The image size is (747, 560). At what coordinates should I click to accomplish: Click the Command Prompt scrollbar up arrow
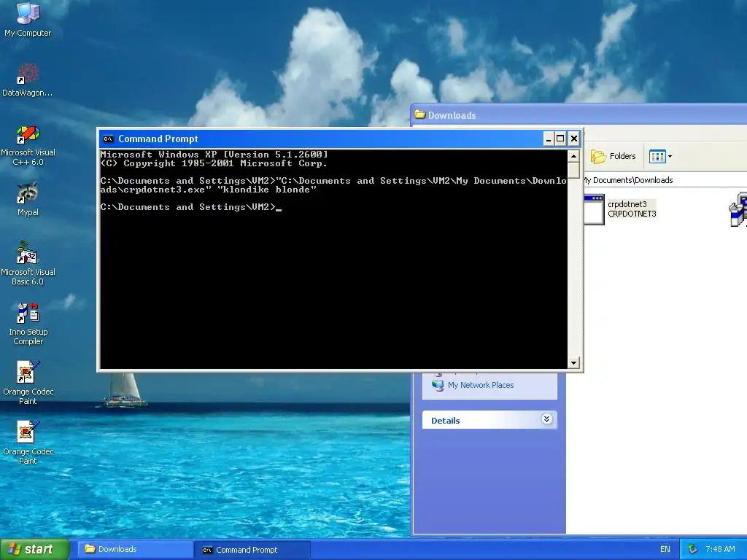pos(573,156)
